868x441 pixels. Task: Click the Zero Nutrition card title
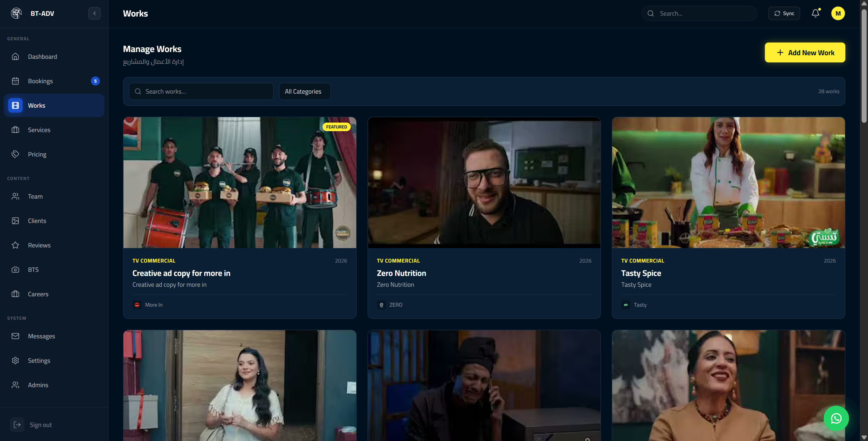401,273
